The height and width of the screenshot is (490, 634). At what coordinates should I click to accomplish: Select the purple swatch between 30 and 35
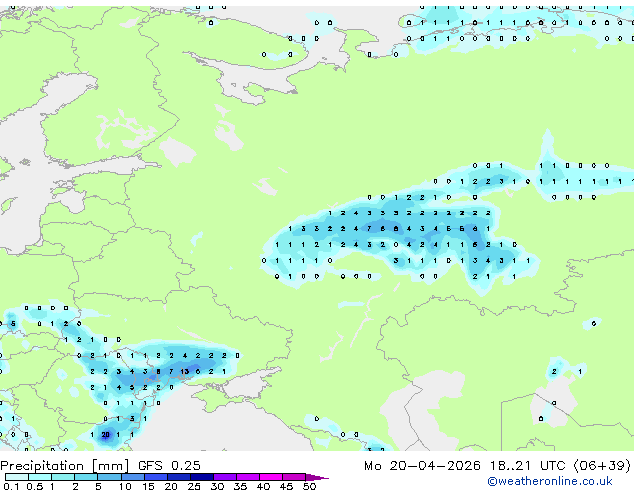coord(224,477)
